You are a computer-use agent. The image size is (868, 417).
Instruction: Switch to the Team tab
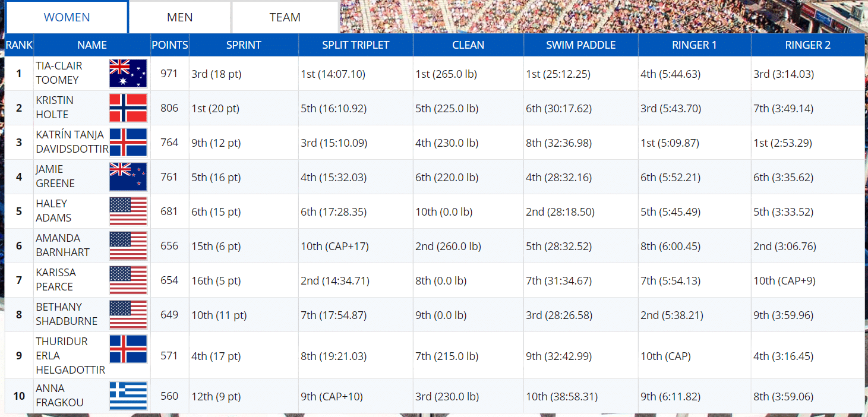(x=285, y=17)
